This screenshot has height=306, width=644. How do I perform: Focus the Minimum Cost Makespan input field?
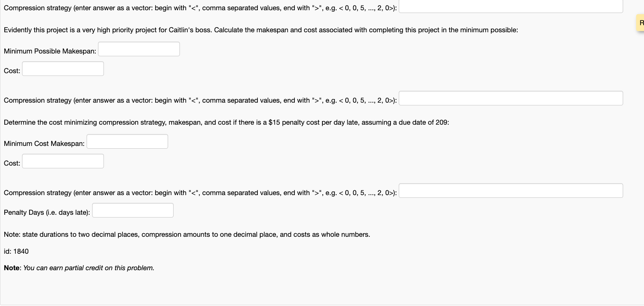coord(127,141)
